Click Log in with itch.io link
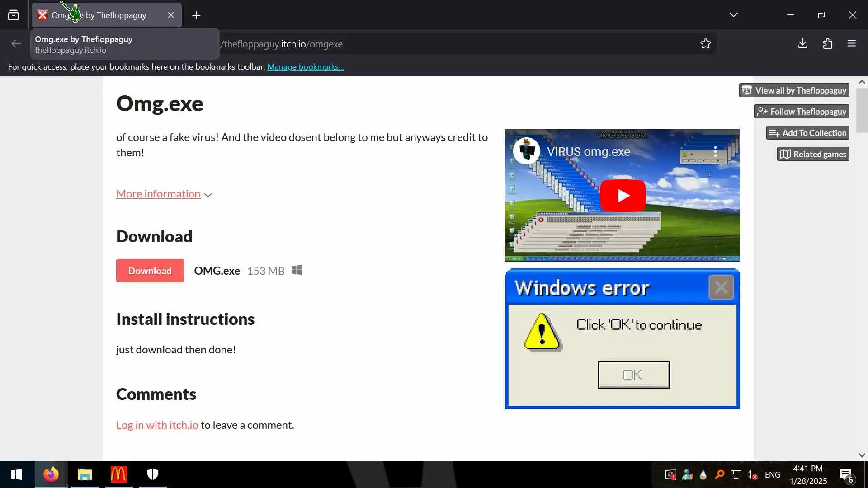 coord(157,425)
